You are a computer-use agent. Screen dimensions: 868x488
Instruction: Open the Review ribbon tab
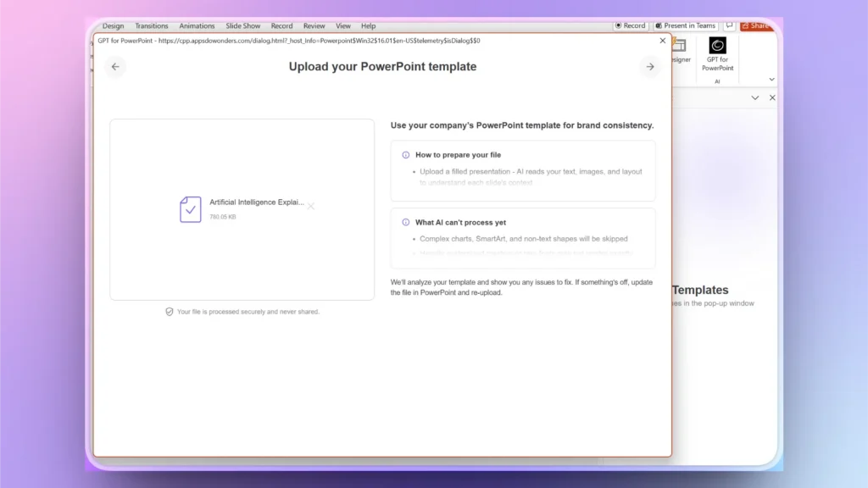pyautogui.click(x=314, y=26)
